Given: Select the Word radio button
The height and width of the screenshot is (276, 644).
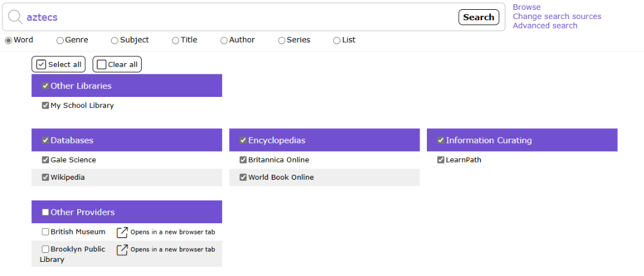Looking at the screenshot, I should click(8, 40).
